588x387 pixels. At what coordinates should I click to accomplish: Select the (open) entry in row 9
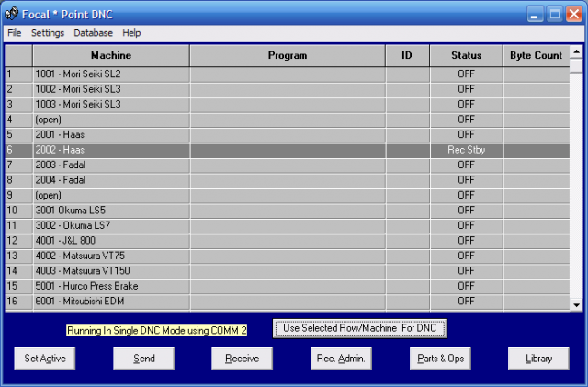click(x=111, y=195)
